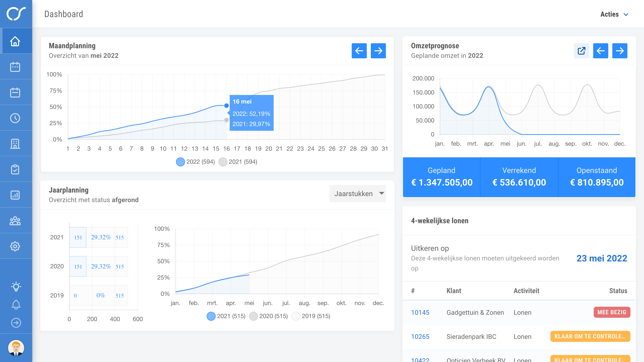644x362 pixels.
Task: Open the clipboard checklist sidebar icon
Action: [x=15, y=169]
